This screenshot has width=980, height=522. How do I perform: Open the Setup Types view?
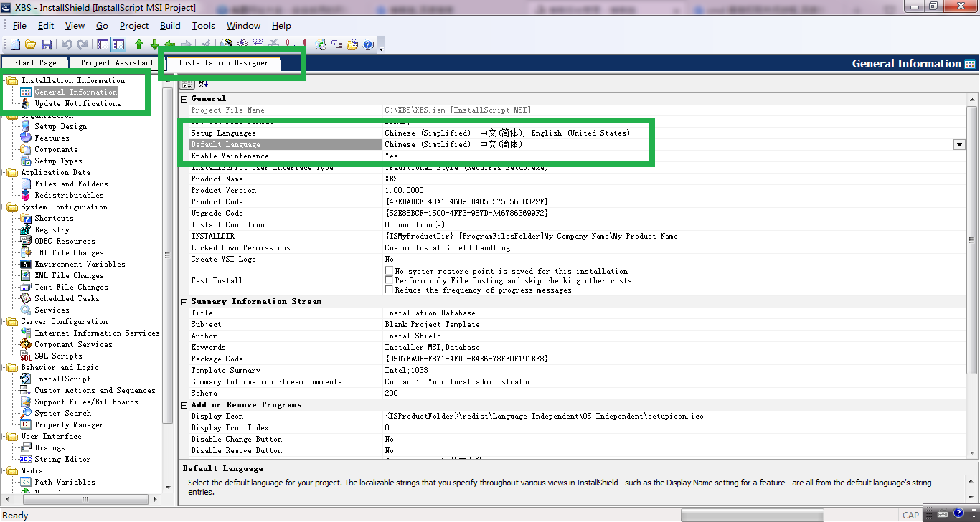click(58, 161)
